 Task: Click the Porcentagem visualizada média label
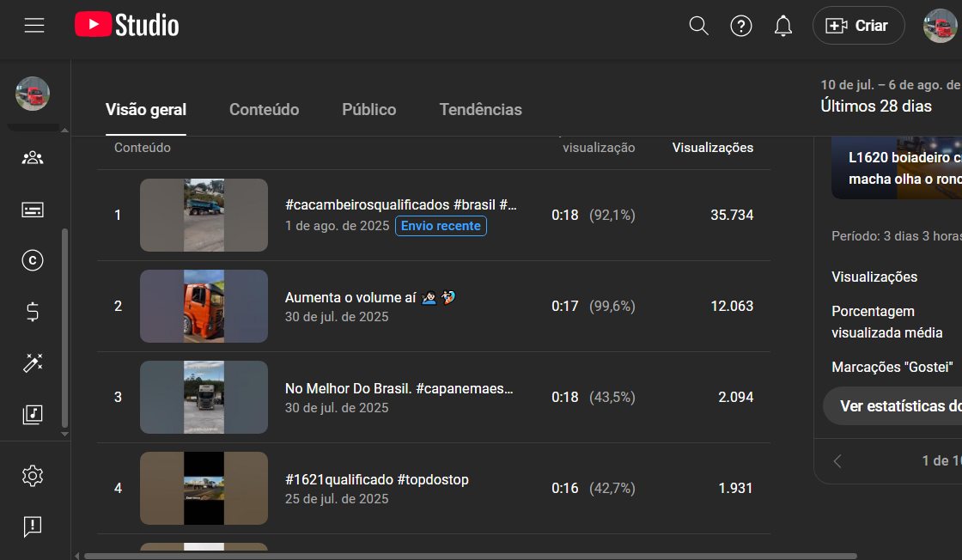887,322
